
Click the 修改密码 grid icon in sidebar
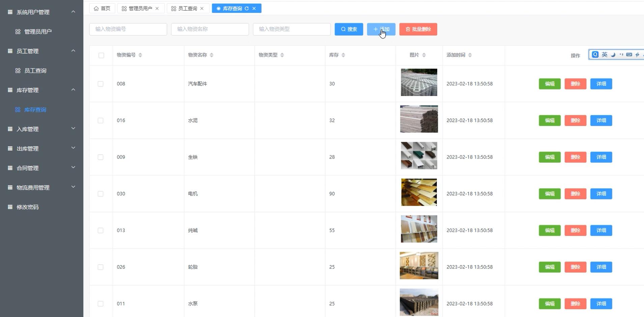pos(10,207)
